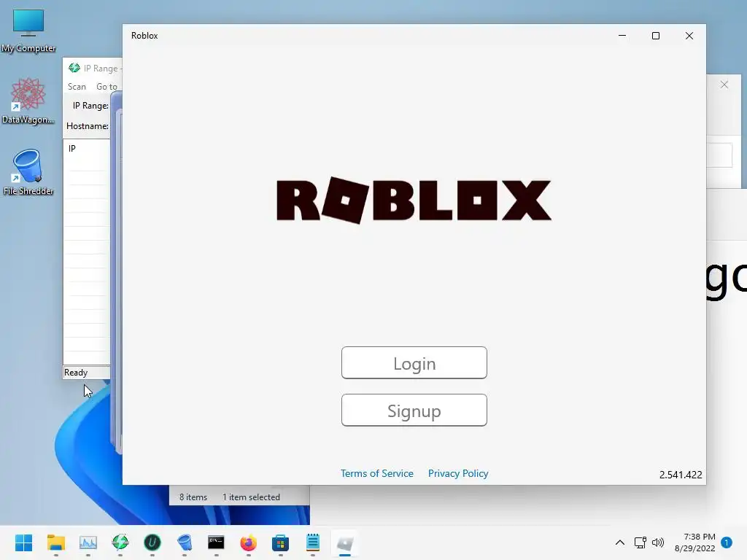Screen dimensions: 747x560
Task: Open the DataWagon desktop shortcut
Action: point(28,101)
